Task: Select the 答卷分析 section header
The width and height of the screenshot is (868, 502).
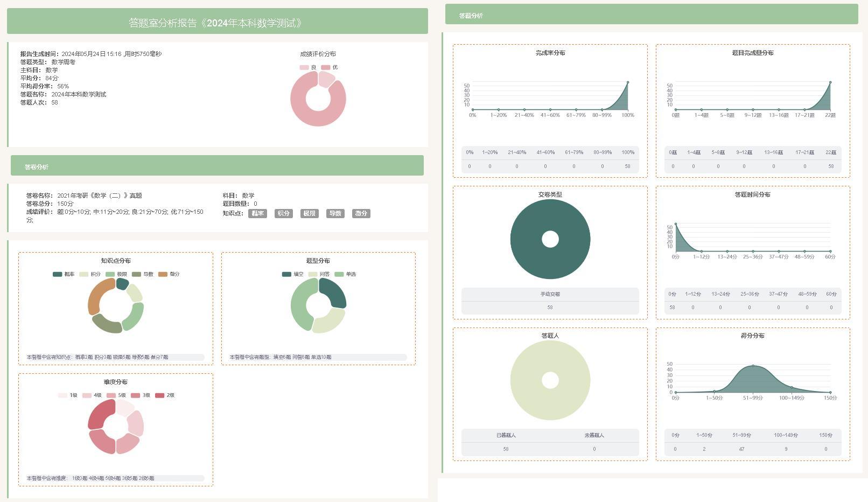Action: click(x=217, y=165)
